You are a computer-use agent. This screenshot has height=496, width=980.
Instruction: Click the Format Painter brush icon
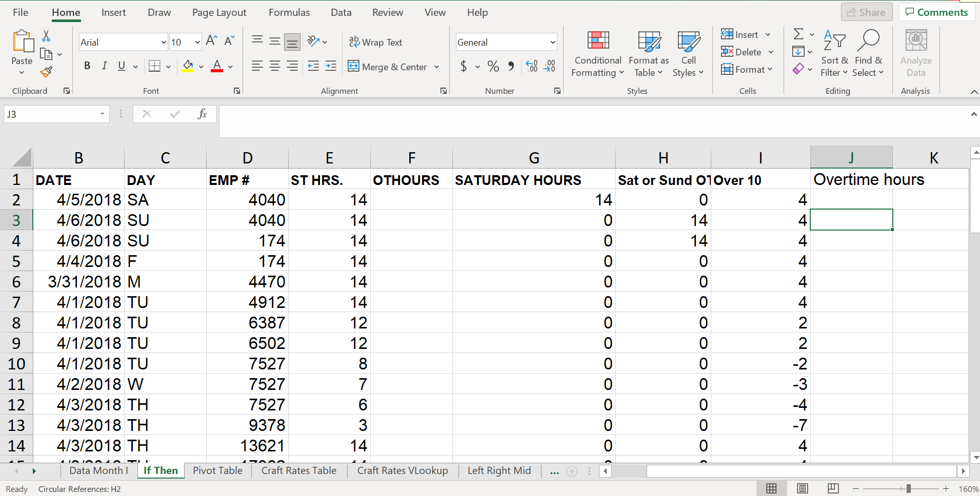46,72
